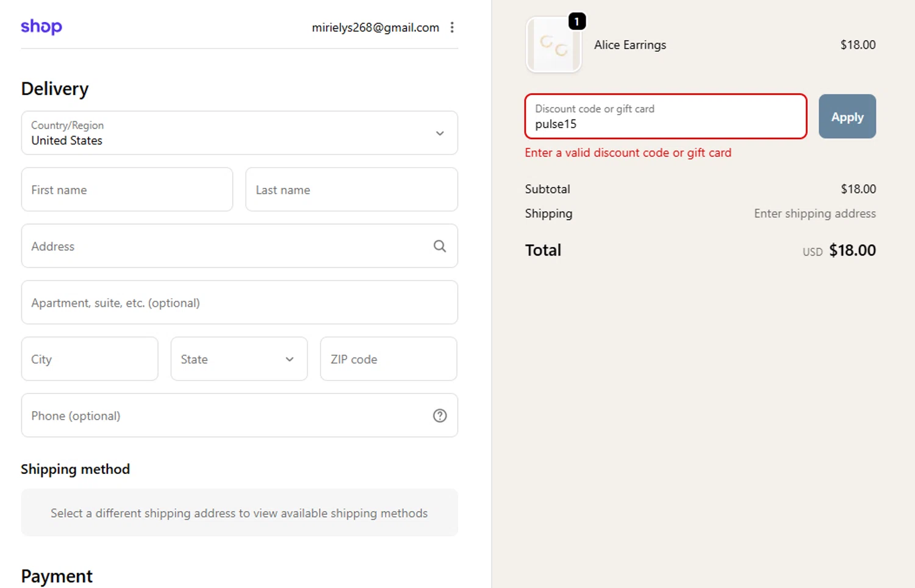The width and height of the screenshot is (915, 588).
Task: Click the Shop logo
Action: click(x=41, y=27)
